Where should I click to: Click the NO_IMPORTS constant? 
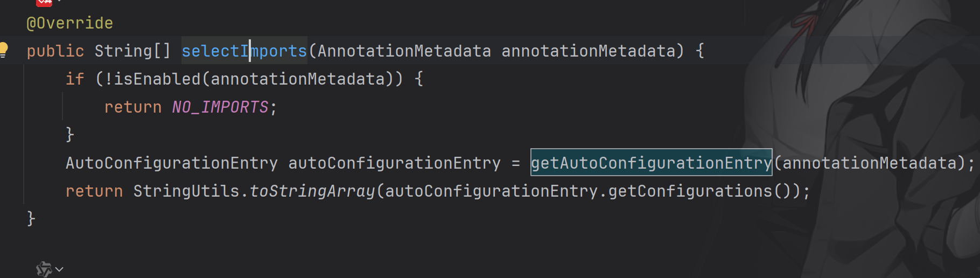(220, 107)
